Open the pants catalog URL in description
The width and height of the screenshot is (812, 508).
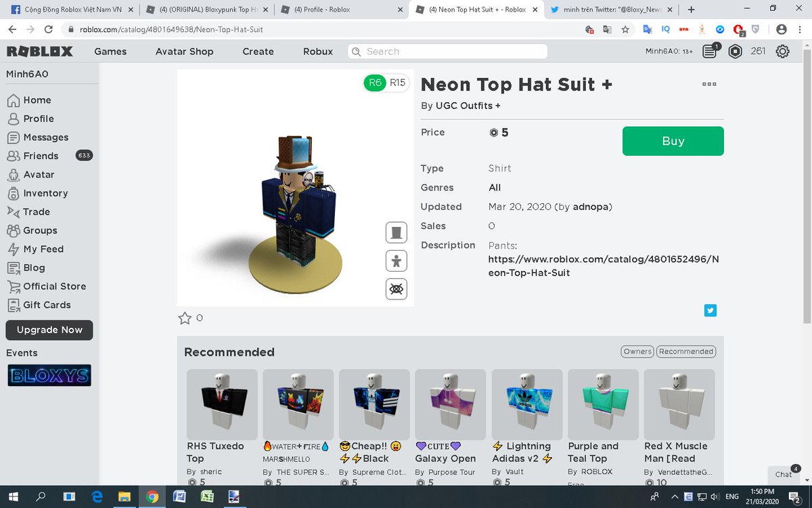coord(604,266)
